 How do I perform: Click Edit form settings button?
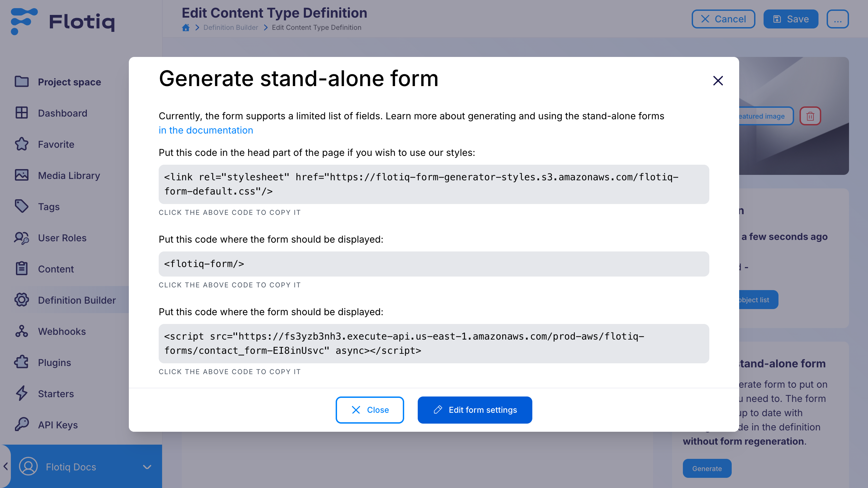tap(475, 410)
